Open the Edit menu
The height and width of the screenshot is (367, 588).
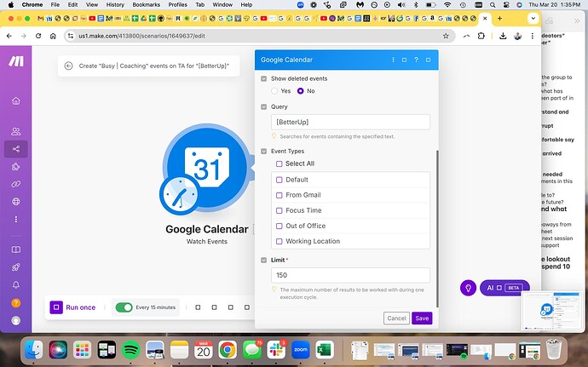coord(72,5)
